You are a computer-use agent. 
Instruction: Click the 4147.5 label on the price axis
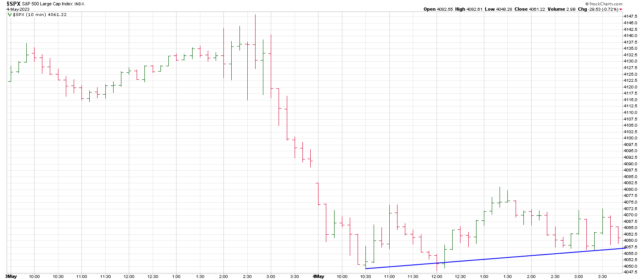[x=630, y=16]
